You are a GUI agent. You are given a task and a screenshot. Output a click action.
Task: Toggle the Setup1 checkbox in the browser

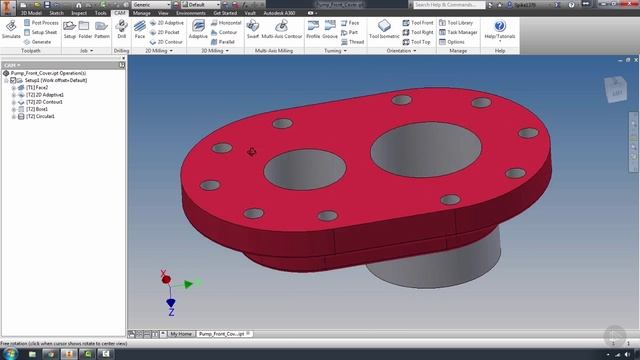coord(13,80)
